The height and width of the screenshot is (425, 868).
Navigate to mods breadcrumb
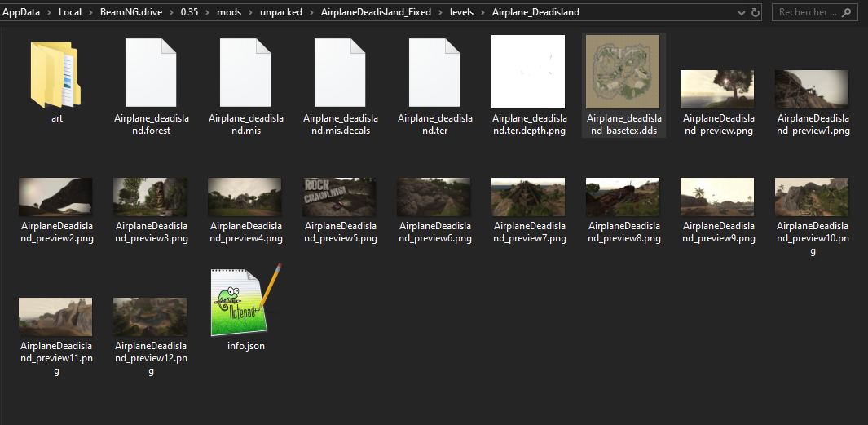click(229, 12)
